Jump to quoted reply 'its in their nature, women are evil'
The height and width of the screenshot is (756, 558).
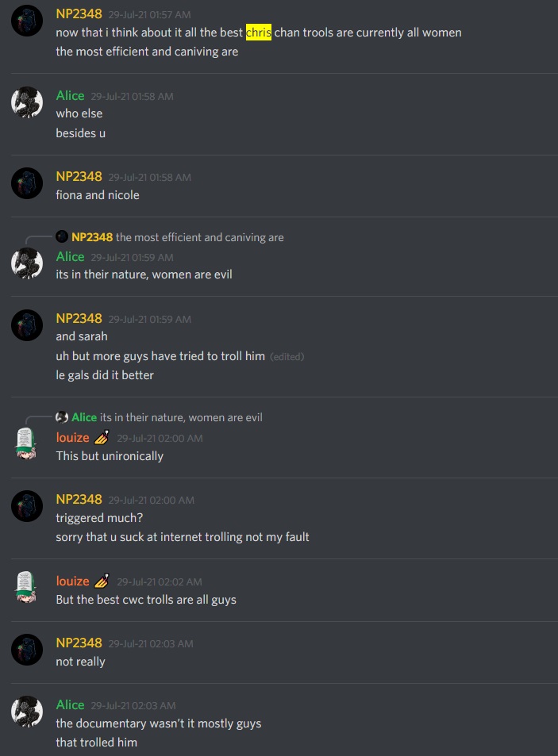click(x=181, y=417)
